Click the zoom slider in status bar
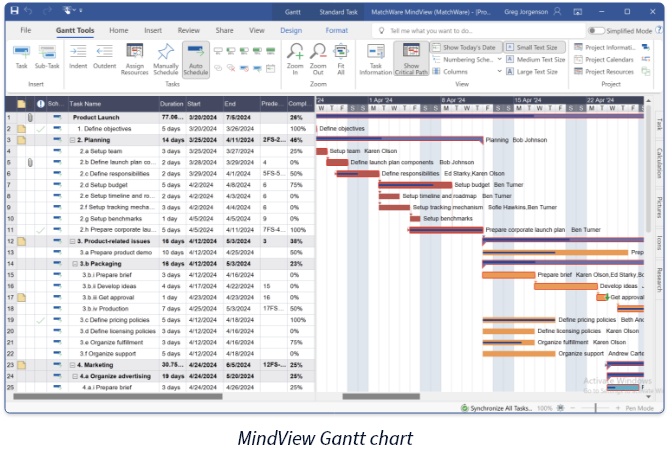The width and height of the screenshot is (669, 453). tap(596, 408)
